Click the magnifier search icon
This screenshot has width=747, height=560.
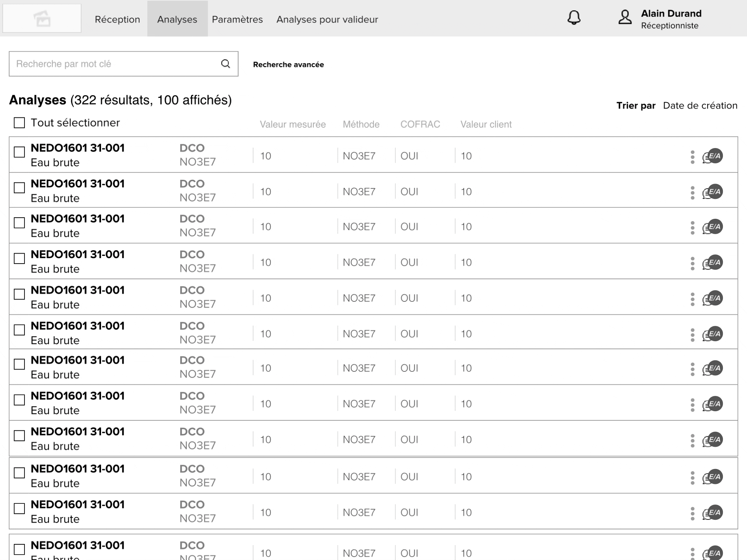[x=225, y=63]
